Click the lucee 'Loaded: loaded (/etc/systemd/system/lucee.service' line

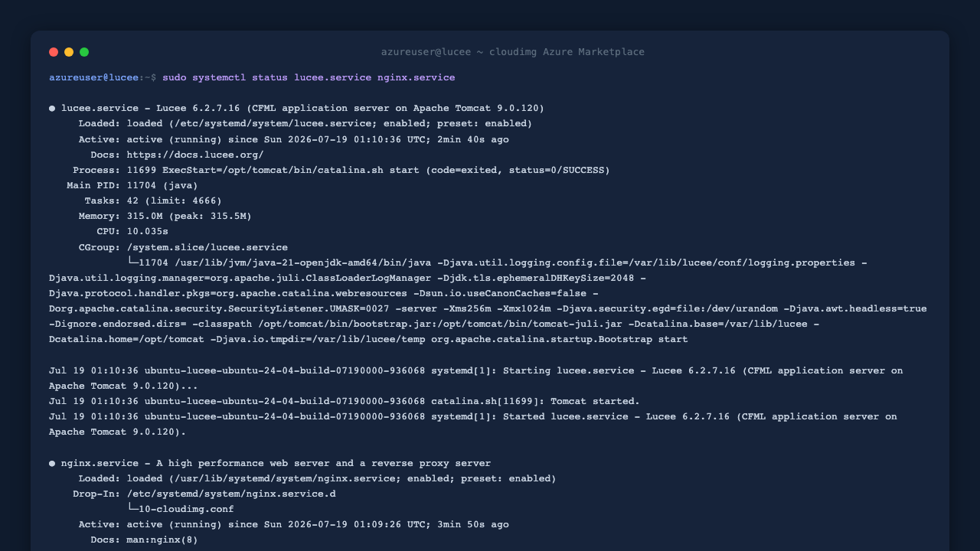point(305,123)
